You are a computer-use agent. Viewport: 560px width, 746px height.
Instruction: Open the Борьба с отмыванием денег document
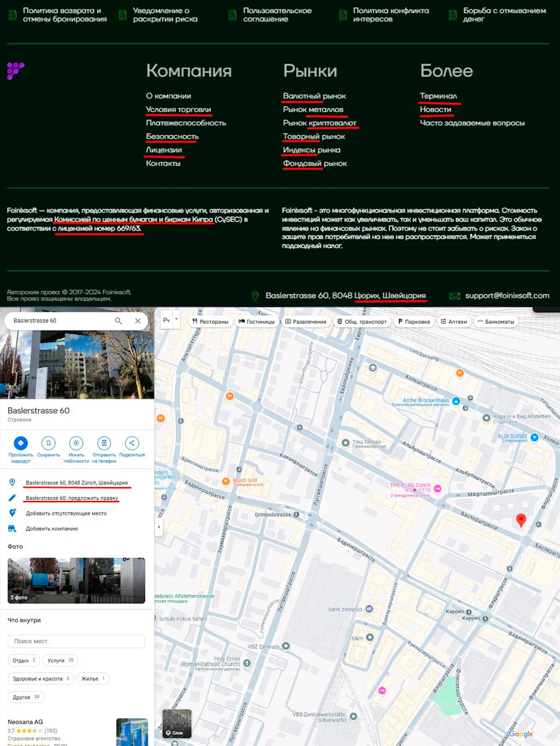coord(498,15)
